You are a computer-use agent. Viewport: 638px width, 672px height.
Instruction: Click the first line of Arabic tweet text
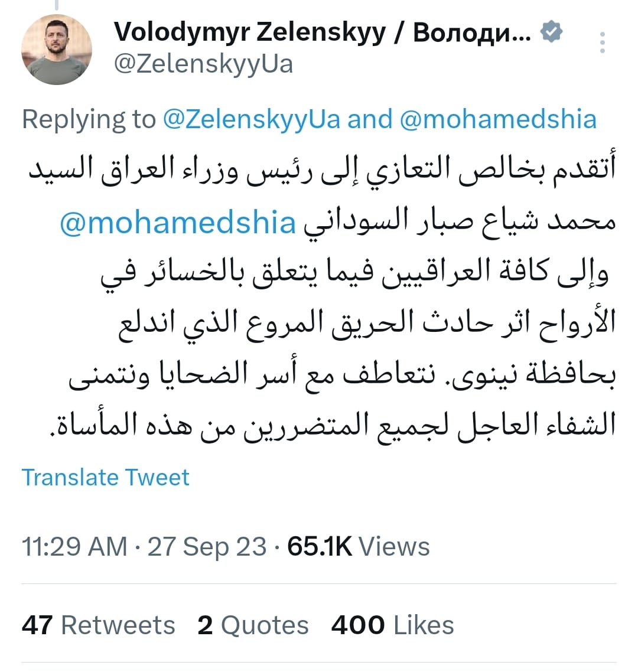(x=322, y=169)
